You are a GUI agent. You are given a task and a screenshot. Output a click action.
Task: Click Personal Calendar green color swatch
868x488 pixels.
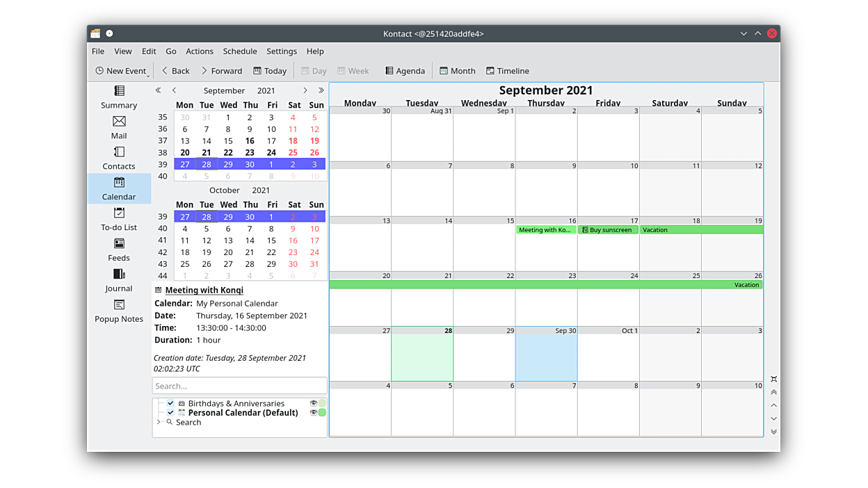(322, 412)
